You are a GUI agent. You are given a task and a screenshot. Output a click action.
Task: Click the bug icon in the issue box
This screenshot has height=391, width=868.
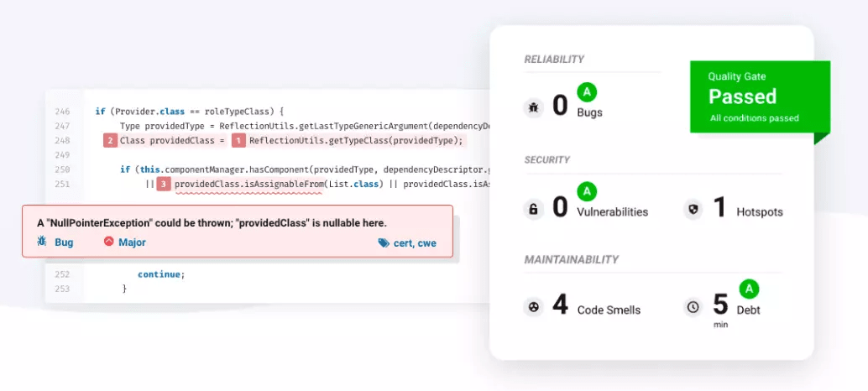42,242
